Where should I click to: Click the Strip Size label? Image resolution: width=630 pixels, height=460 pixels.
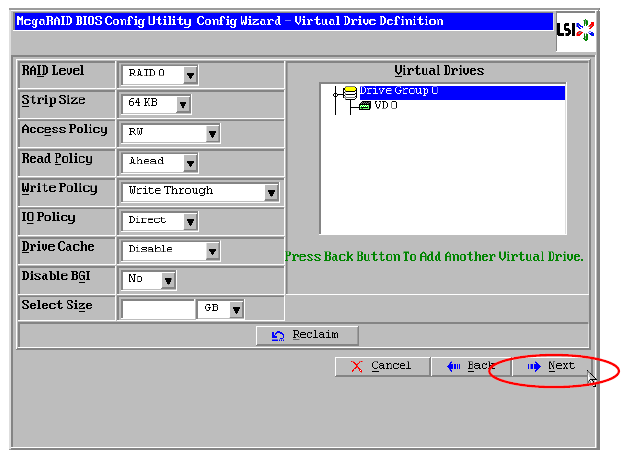pos(53,100)
